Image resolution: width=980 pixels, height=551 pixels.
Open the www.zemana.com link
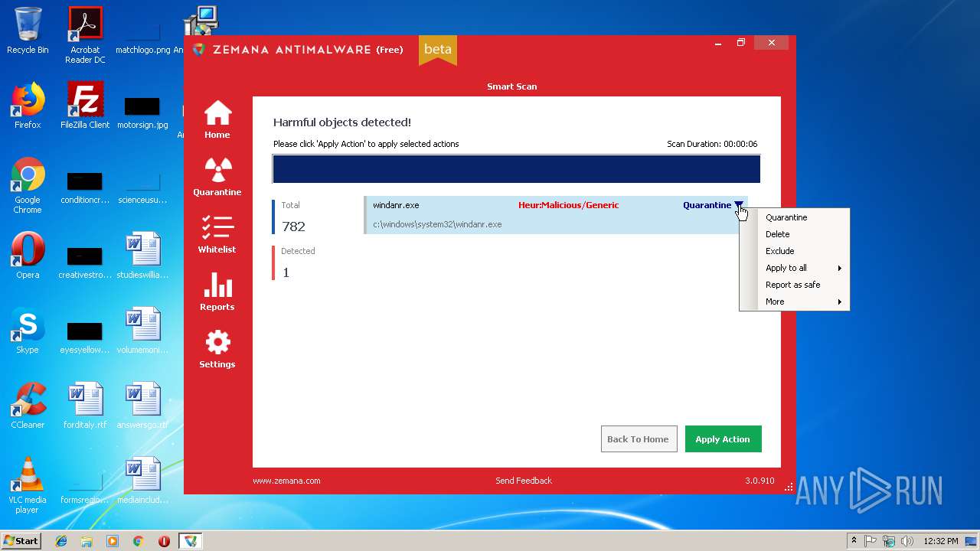[x=286, y=481]
